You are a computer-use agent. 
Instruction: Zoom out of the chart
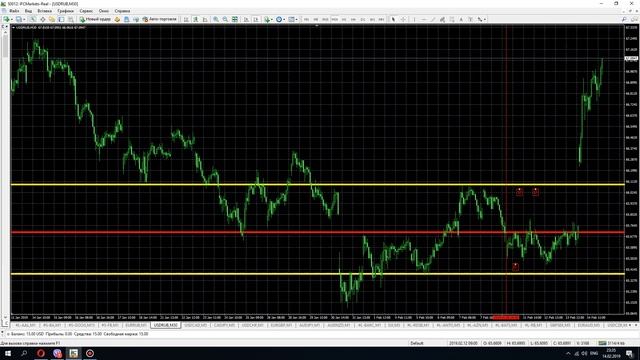tap(225, 19)
